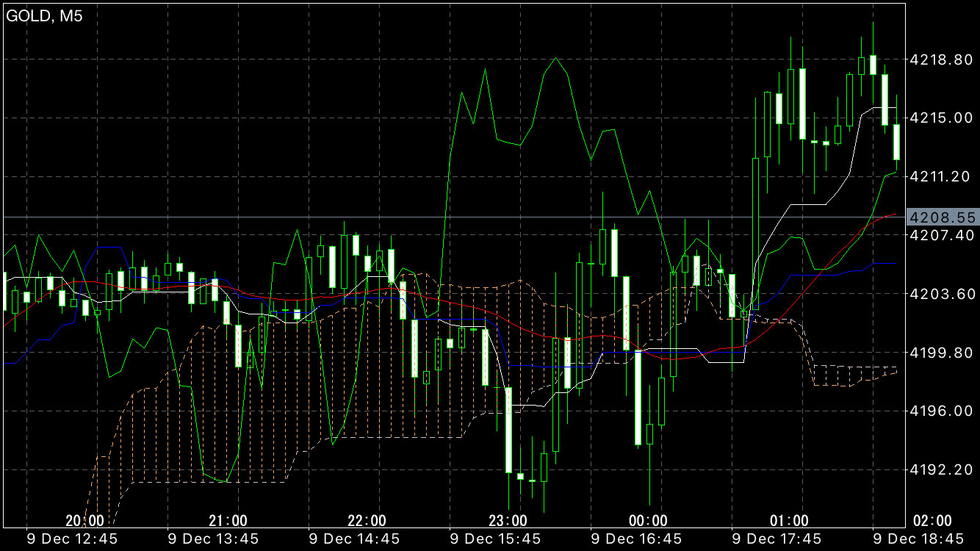Click the 02:00 time axis label
Screen dimensions: 980x551
(932, 521)
